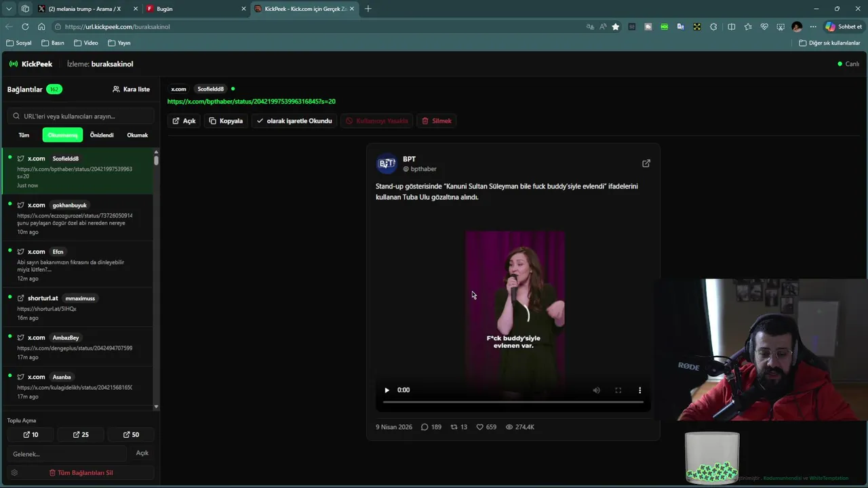Open the green x.com/bpthaber status URL
Screen dimensions: 868x488
[x=251, y=102]
